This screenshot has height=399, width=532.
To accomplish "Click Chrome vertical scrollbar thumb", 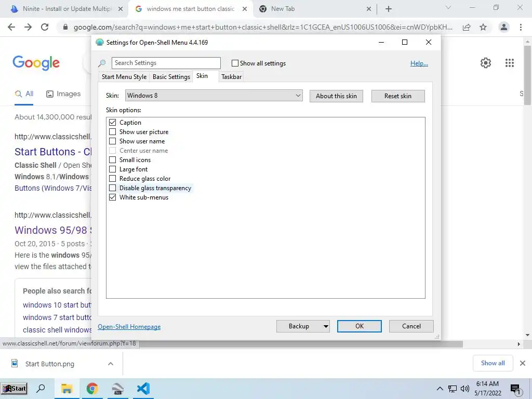I will (x=528, y=75).
